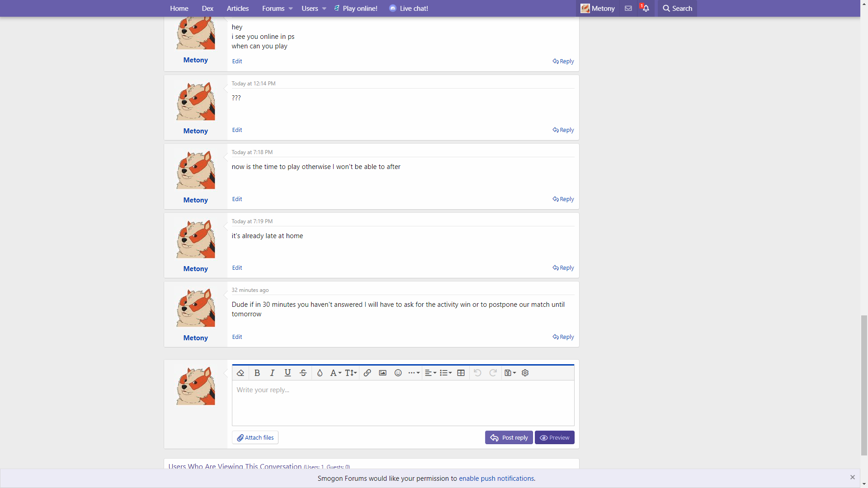
Task: Click inside the Write your reply field
Action: coord(402,402)
